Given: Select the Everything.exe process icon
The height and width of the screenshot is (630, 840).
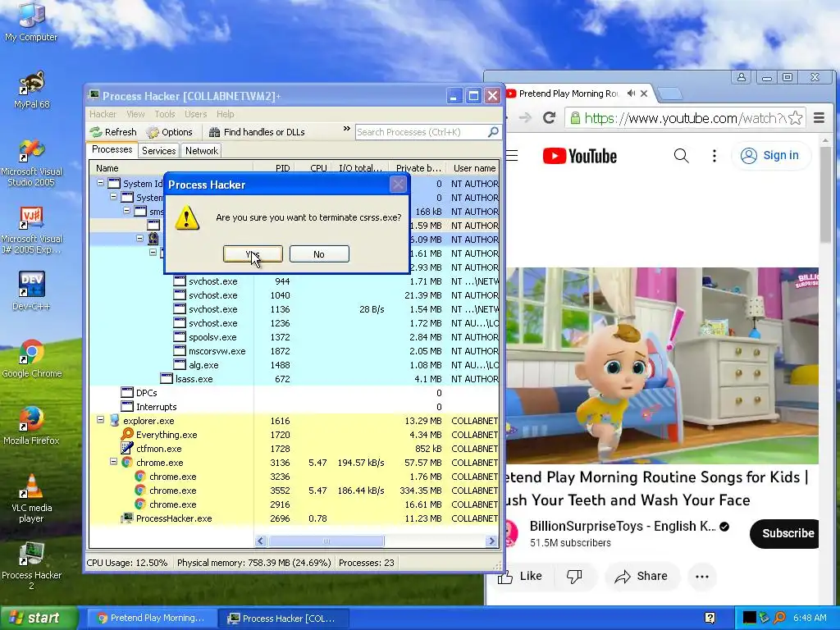Looking at the screenshot, I should [127, 434].
